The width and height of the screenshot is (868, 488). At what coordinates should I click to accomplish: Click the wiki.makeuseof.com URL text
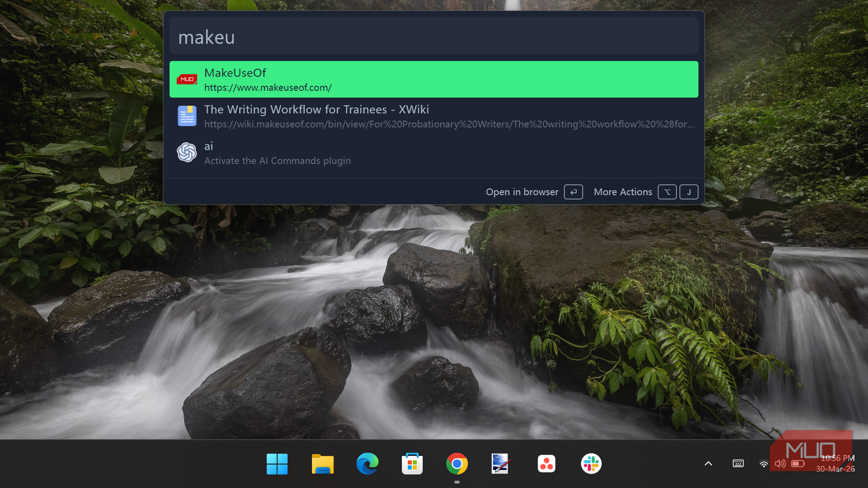coord(449,124)
